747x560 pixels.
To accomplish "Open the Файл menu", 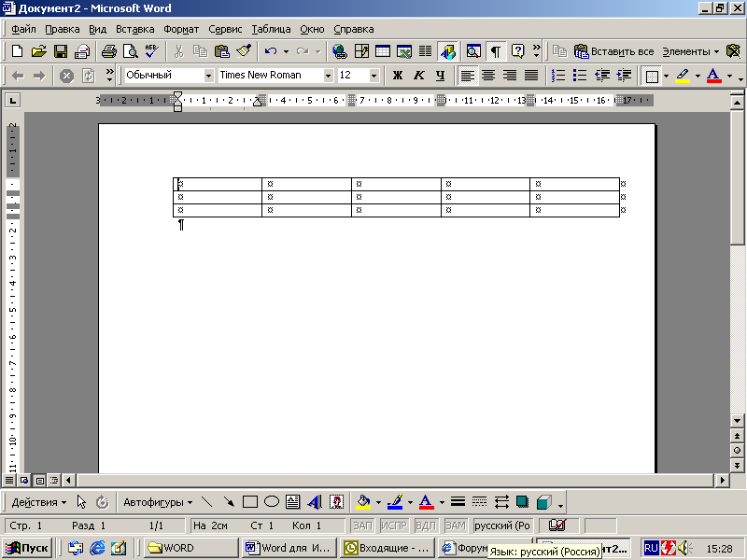I will pyautogui.click(x=24, y=29).
